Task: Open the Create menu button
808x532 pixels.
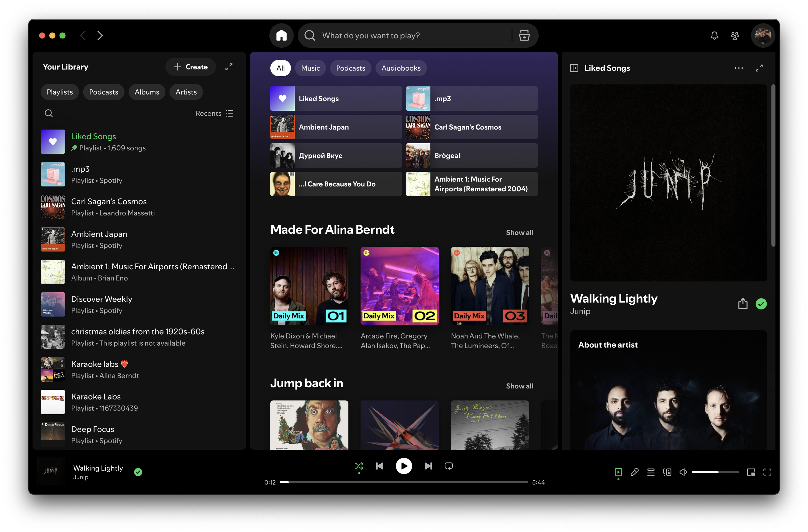Action: (x=190, y=67)
